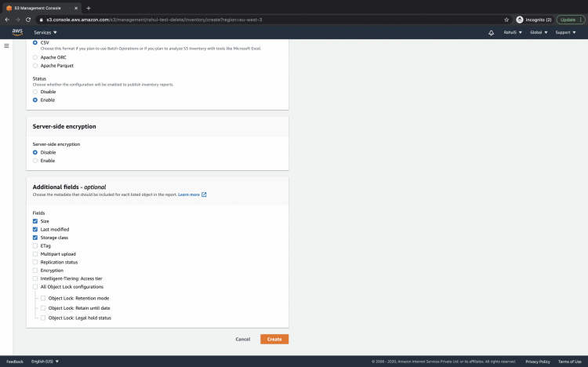Select Enable under Server-side encryption
Image resolution: width=588 pixels, height=367 pixels.
[34, 161]
